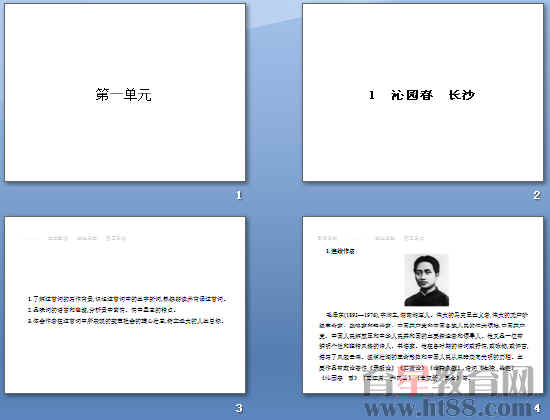550x420 pixels.
Task: Select slide 1 thumbnail titled 第一单元
Action: [x=125, y=92]
